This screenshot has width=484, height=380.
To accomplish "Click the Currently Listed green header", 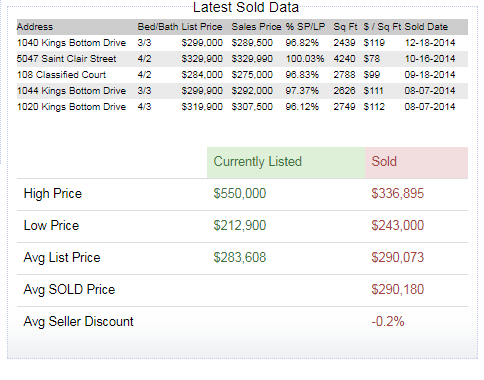I will point(286,162).
